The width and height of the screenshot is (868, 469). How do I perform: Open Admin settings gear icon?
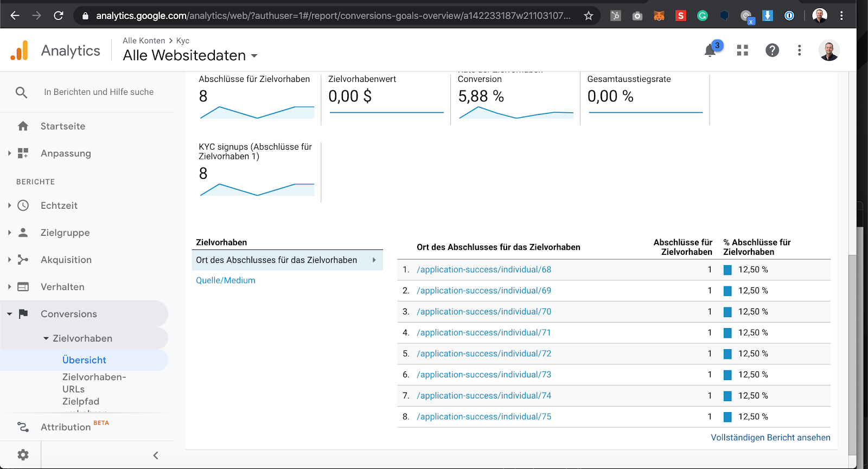(23, 455)
